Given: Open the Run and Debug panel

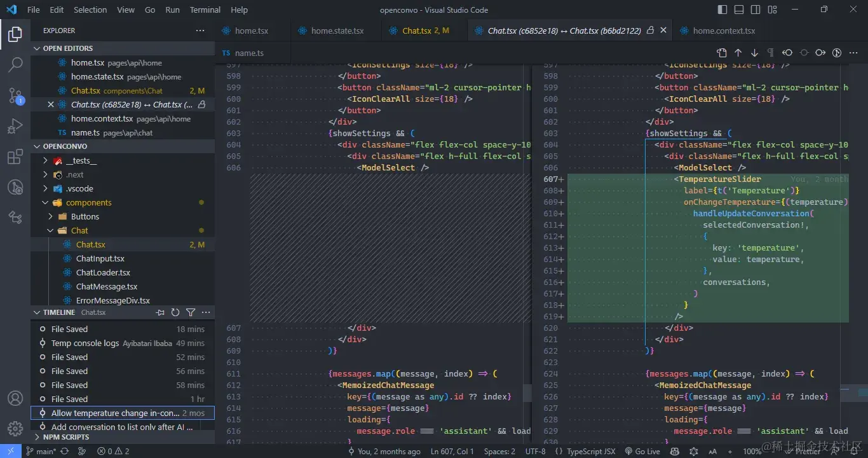Looking at the screenshot, I should click(x=15, y=126).
